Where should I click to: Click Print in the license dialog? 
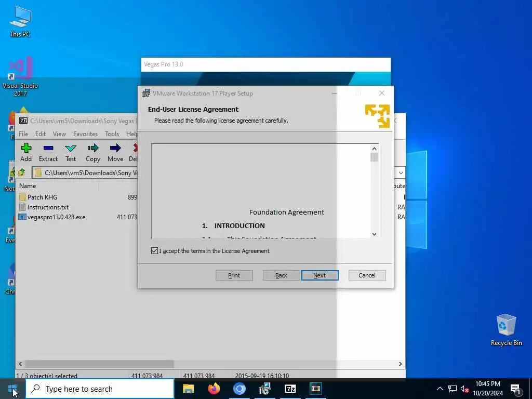pyautogui.click(x=234, y=275)
